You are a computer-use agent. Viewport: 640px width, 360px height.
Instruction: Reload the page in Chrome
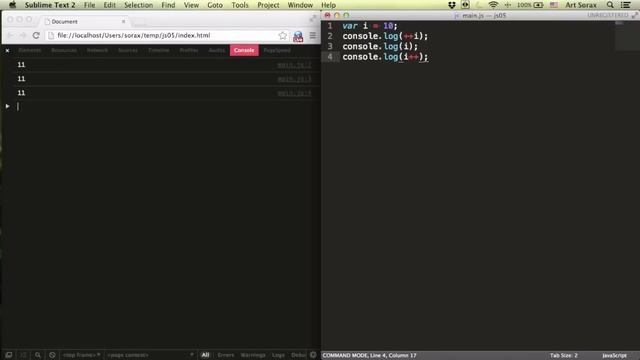tap(36, 36)
